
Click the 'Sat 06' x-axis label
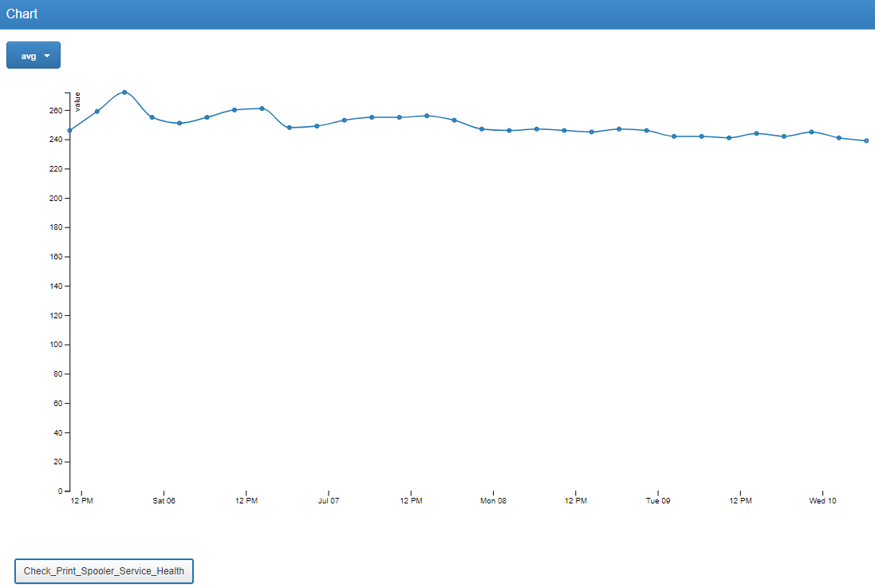coord(164,501)
